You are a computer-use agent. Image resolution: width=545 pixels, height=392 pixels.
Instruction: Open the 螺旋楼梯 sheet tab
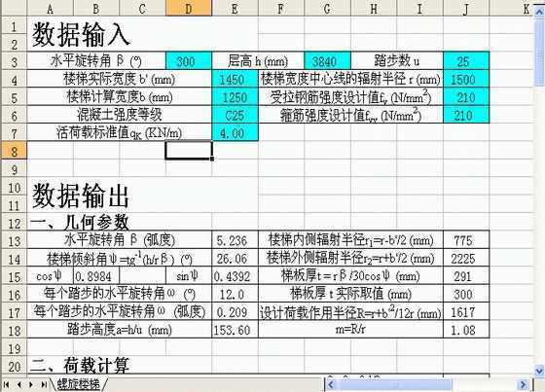pos(79,384)
